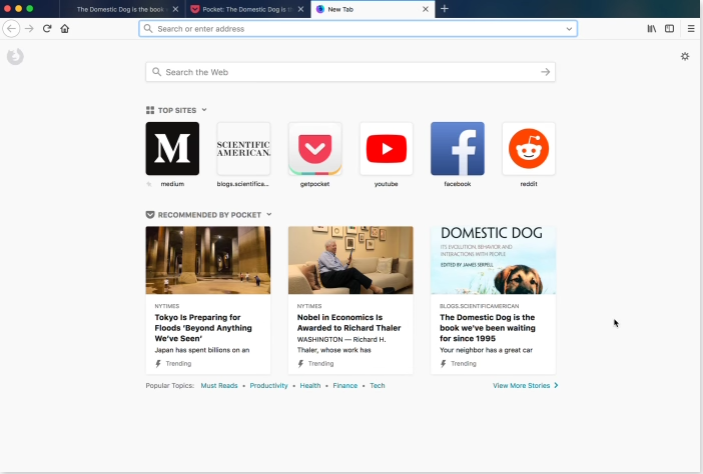
Task: Submit web search with arrow button
Action: coord(545,72)
